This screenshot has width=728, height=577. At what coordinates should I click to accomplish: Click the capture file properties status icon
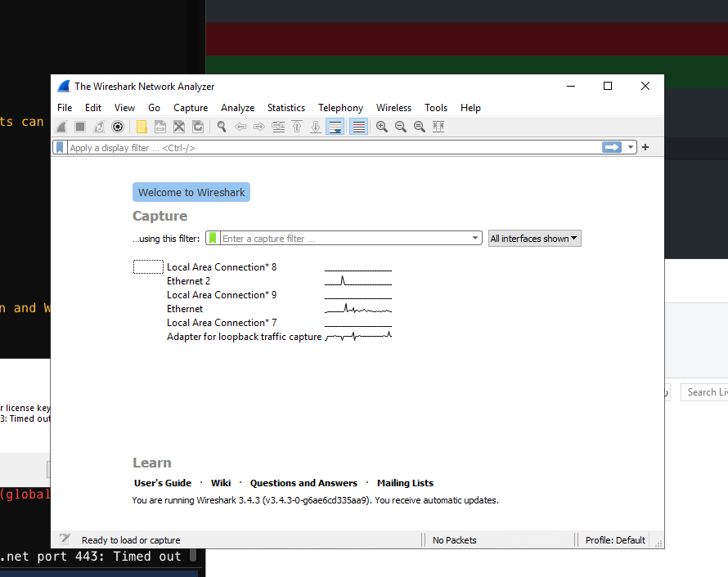pyautogui.click(x=65, y=539)
